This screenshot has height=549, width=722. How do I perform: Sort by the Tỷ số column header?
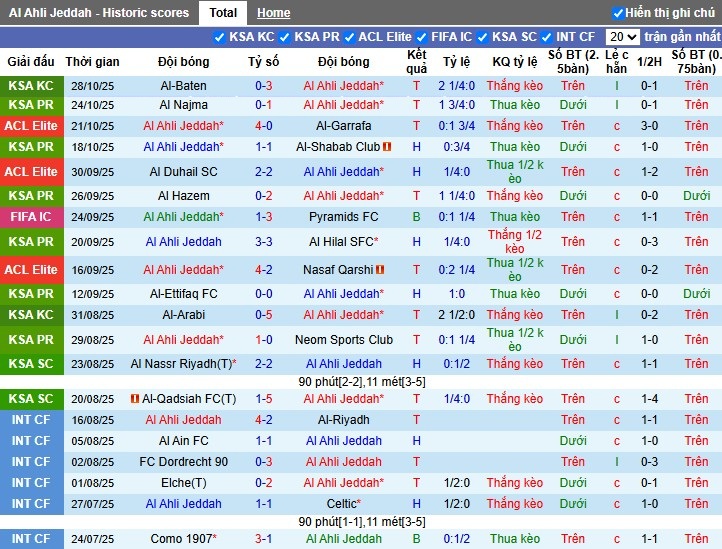(x=264, y=62)
